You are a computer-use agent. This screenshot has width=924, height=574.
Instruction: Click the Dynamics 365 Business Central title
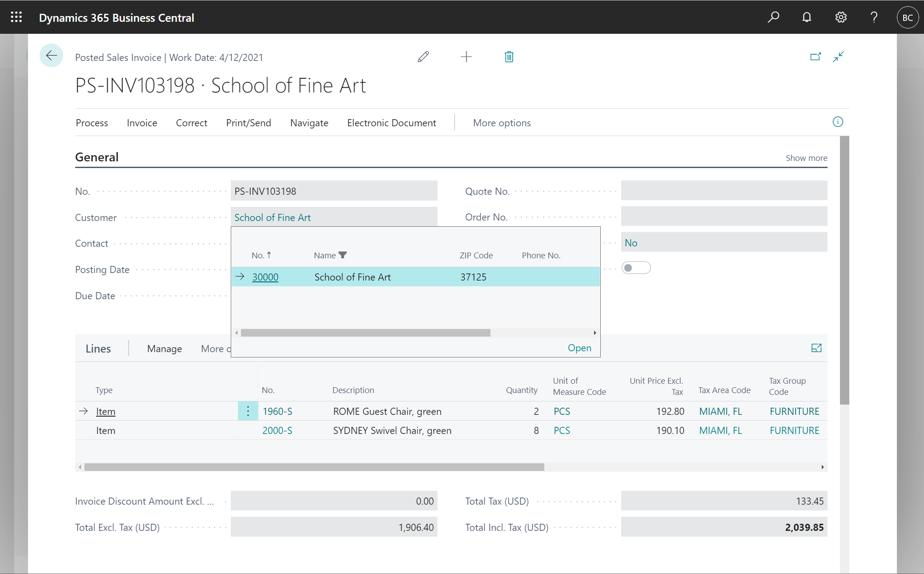117,18
